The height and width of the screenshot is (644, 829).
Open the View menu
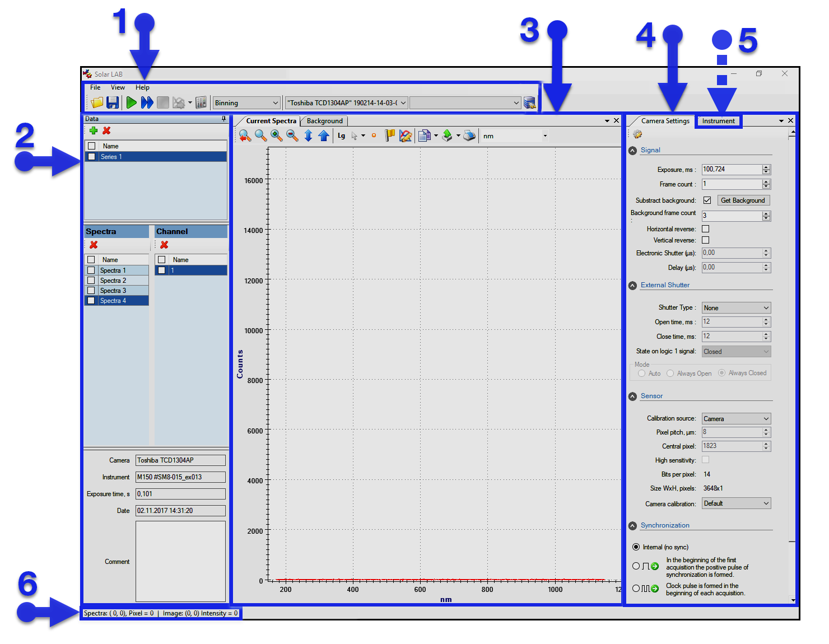click(x=118, y=87)
